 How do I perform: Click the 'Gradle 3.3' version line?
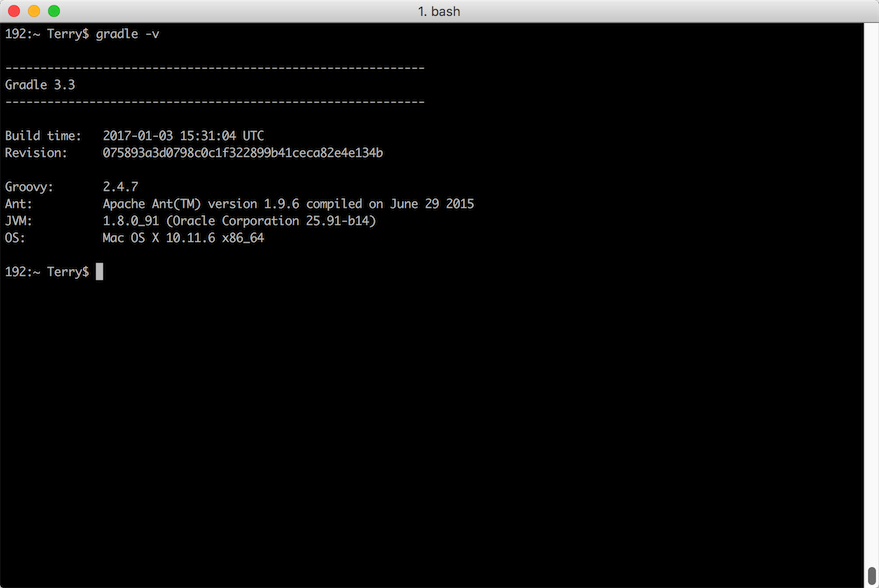click(40, 85)
